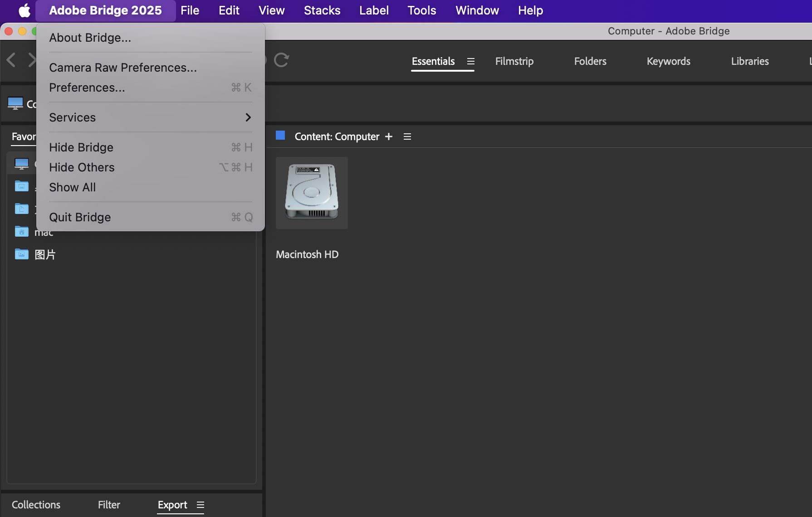Open the Apple menu
The height and width of the screenshot is (517, 812).
click(x=24, y=10)
